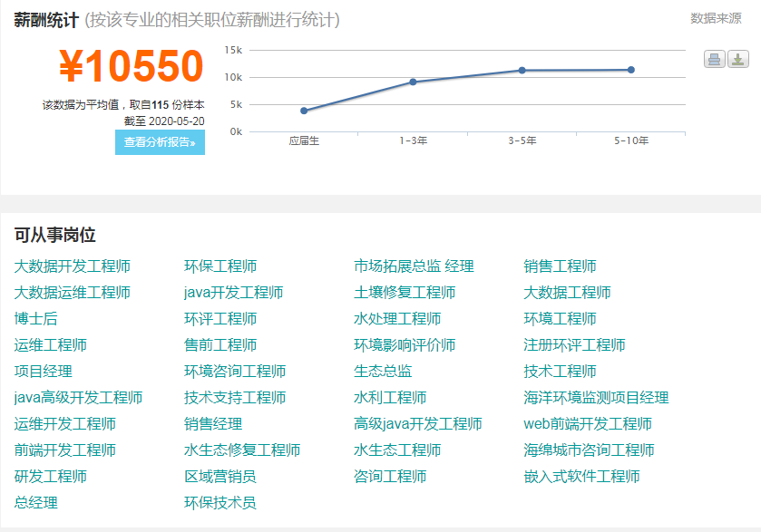Click the 薪酬统计 section heading
761x532 pixels.
tap(46, 20)
